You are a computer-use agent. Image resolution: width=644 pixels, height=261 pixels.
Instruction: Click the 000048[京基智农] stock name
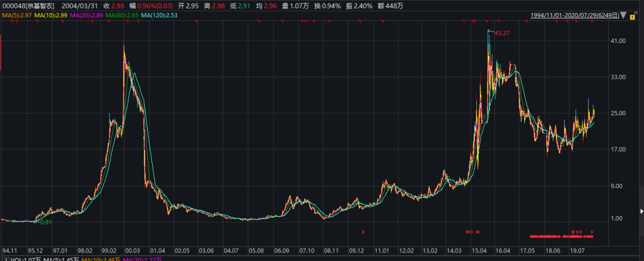29,6
